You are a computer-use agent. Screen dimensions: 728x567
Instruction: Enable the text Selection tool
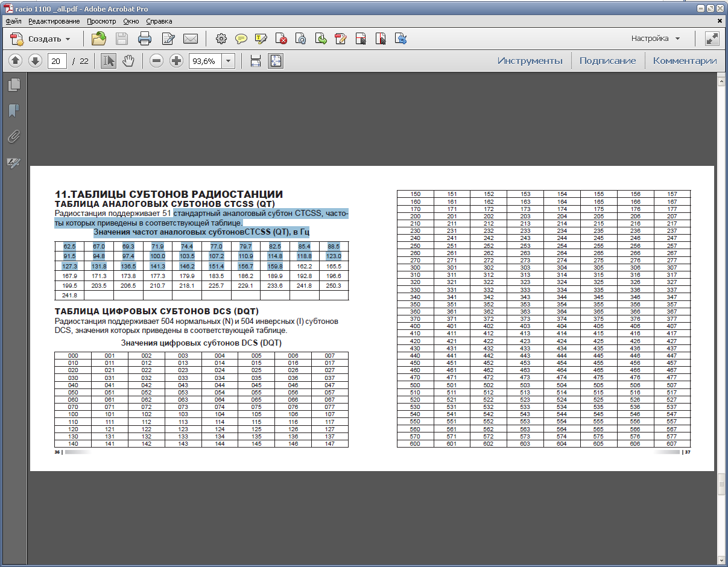[x=109, y=61]
